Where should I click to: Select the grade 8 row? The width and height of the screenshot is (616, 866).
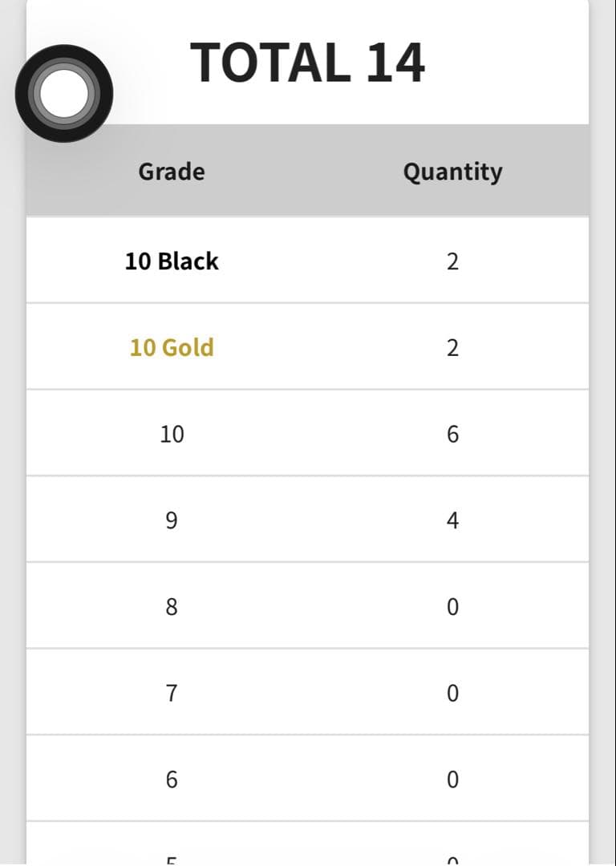coord(172,607)
